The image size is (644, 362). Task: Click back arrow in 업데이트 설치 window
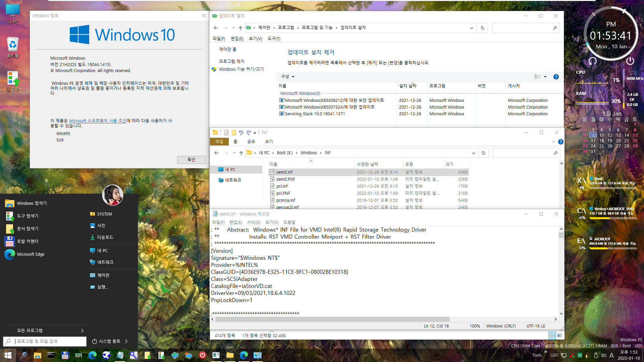216,28
